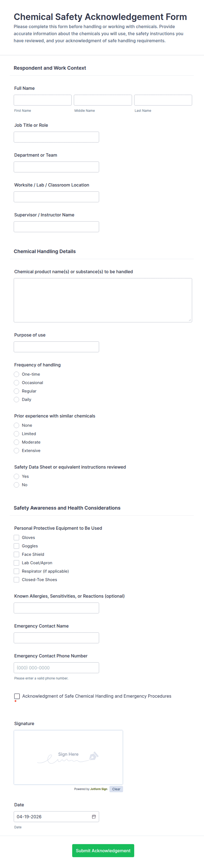
Task: Open the Jotform Sign link
Action: point(99,789)
